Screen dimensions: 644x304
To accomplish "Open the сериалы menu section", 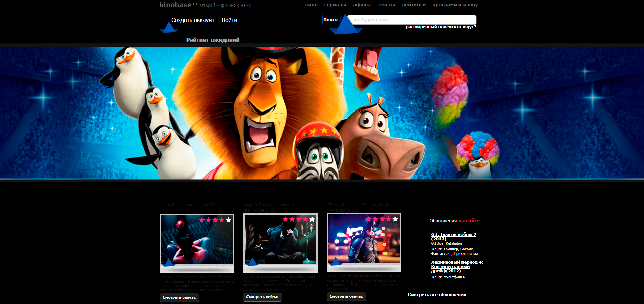I will pos(335,5).
